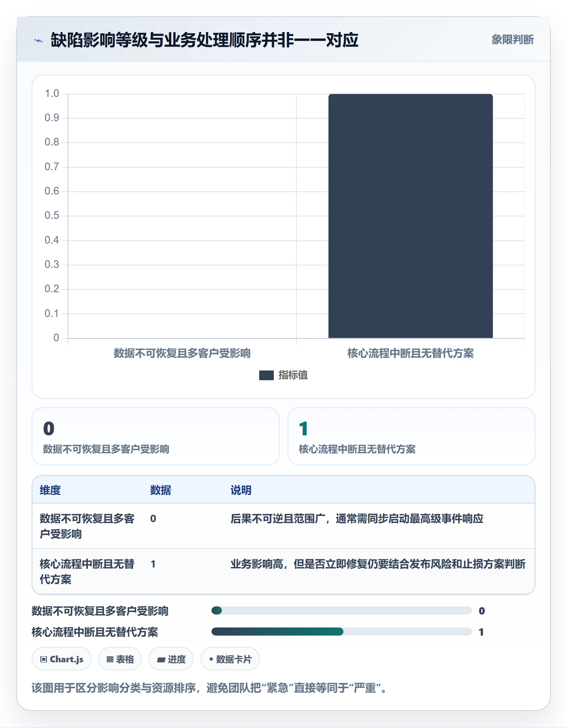Click the 说明 column header
The image size is (567, 728).
coord(241,490)
